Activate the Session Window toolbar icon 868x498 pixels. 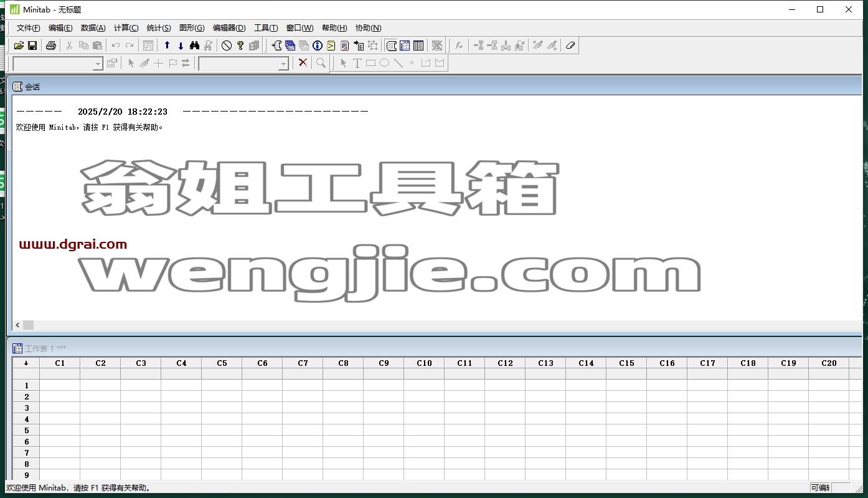click(x=392, y=45)
